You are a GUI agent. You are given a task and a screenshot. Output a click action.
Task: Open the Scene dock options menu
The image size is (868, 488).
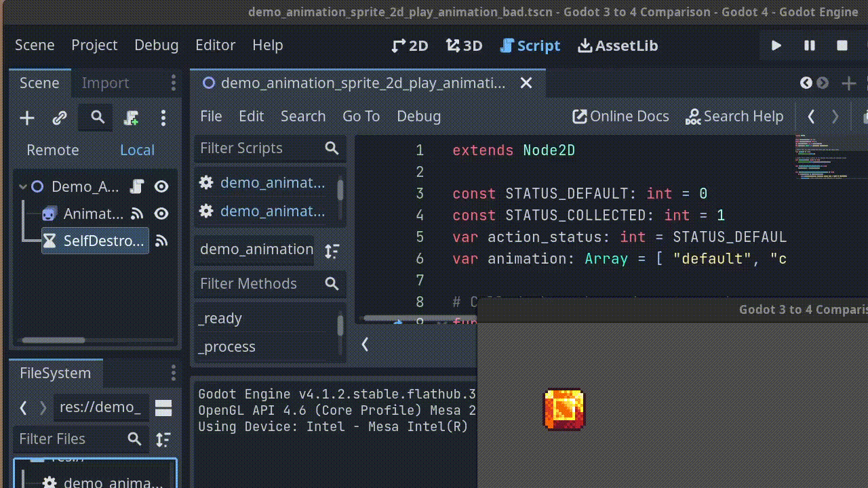[x=163, y=117]
